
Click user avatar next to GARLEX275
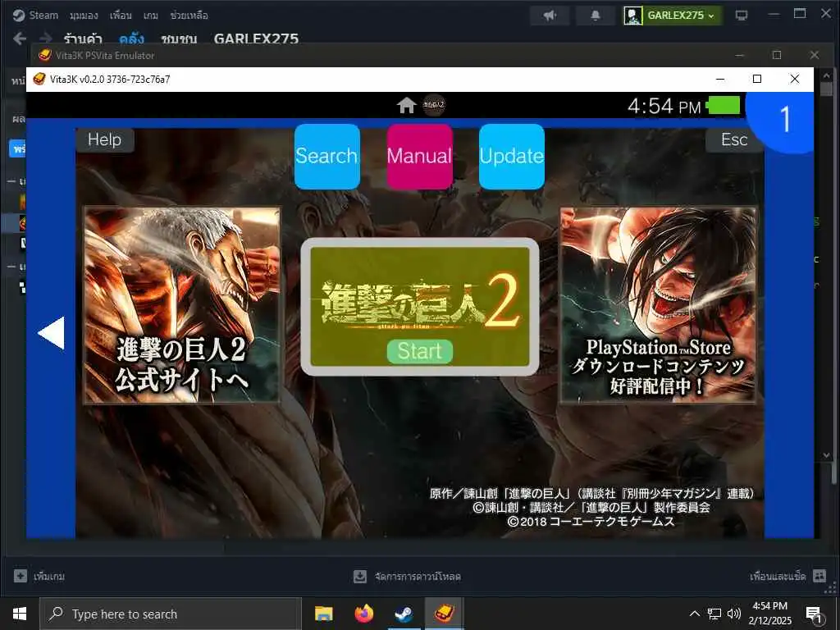tap(632, 16)
